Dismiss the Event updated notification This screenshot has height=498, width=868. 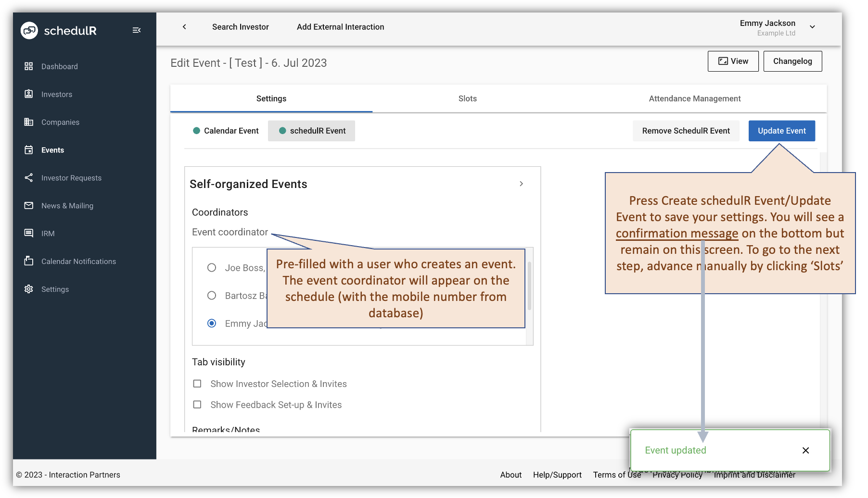[805, 450]
